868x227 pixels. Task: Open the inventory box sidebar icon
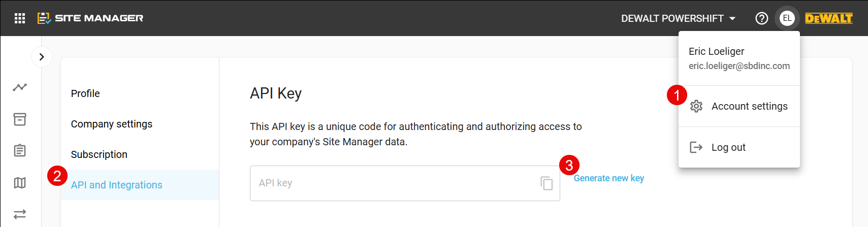click(20, 119)
